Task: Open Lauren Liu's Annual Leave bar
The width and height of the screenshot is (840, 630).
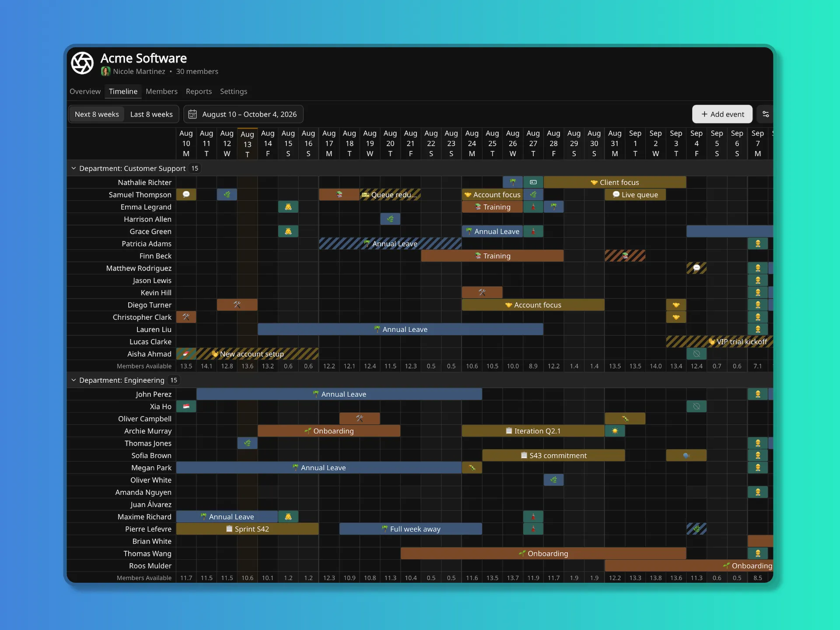Action: coord(400,329)
